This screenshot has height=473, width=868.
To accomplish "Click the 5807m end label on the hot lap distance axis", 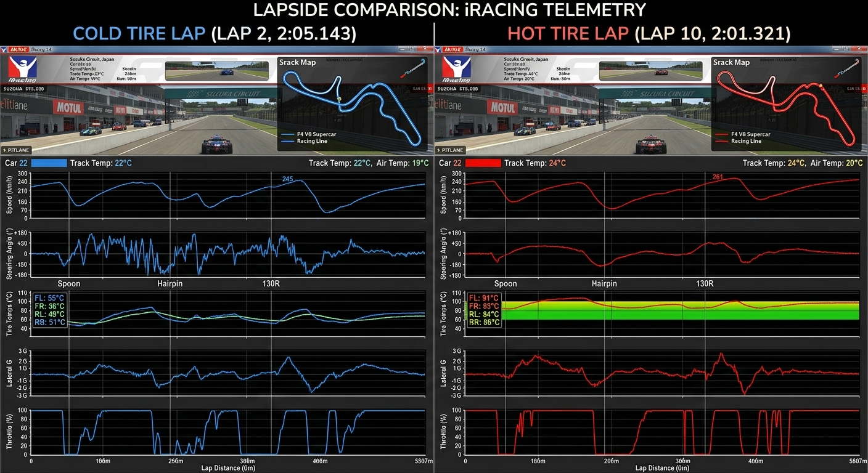I will (x=858, y=461).
